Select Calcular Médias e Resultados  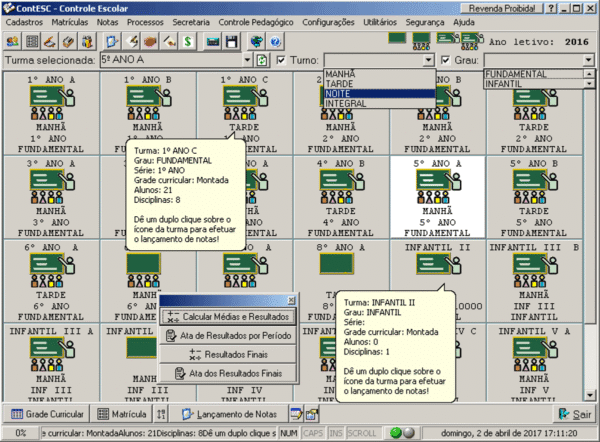228,317
